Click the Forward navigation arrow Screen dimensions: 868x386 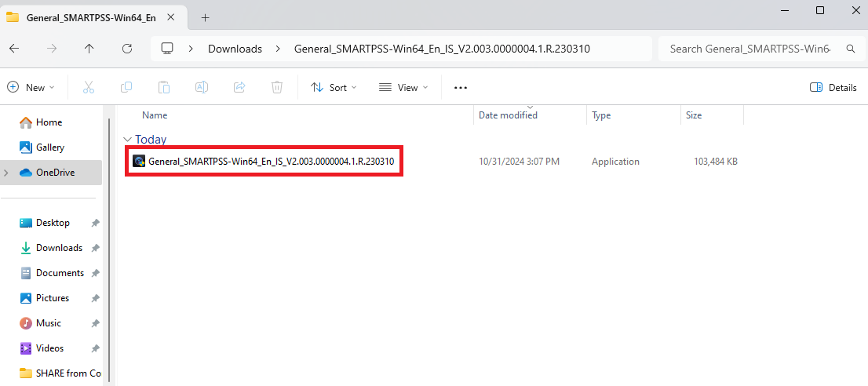pos(52,49)
